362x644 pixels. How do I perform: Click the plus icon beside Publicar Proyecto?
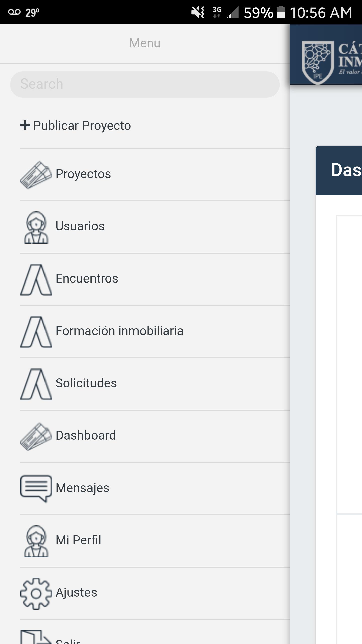click(x=25, y=125)
